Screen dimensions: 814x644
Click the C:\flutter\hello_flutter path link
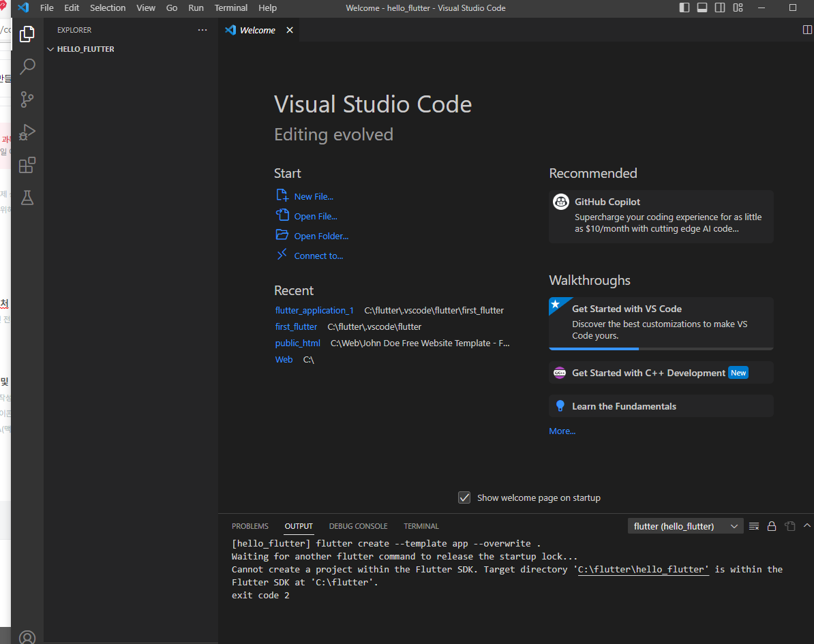(643, 569)
